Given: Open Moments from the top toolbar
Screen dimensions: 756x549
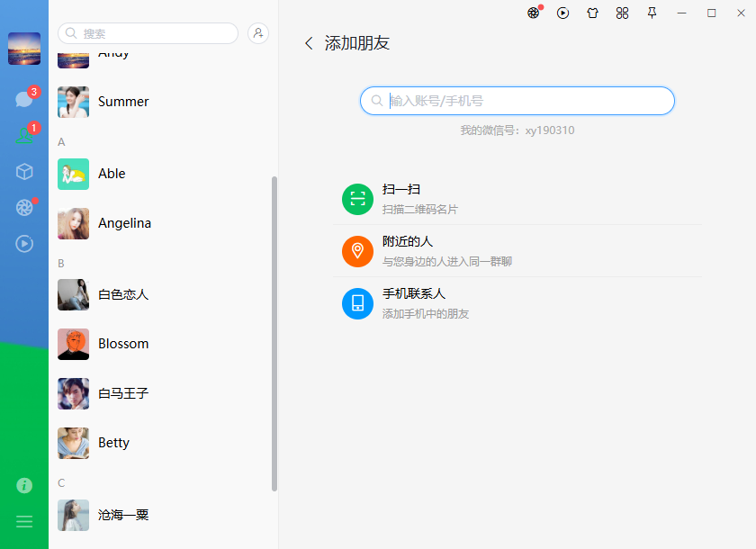Looking at the screenshot, I should (533, 13).
